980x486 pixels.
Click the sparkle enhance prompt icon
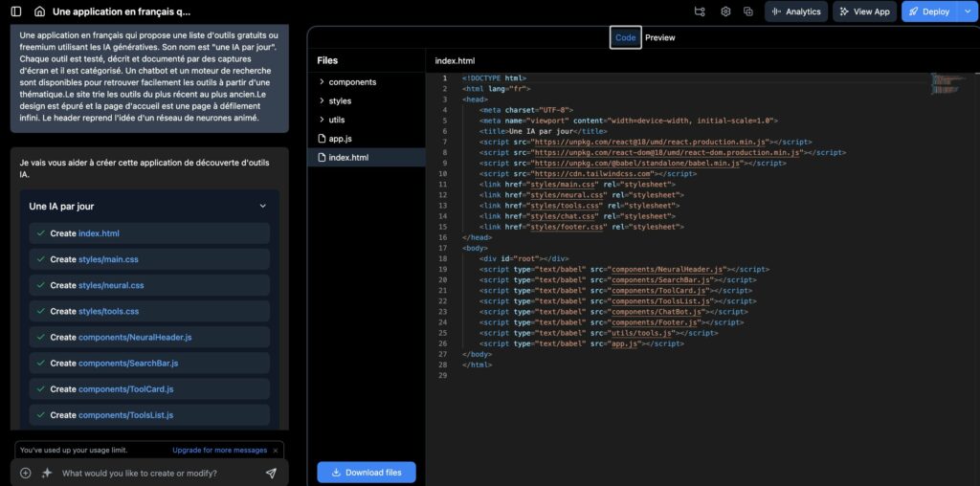pyautogui.click(x=46, y=473)
